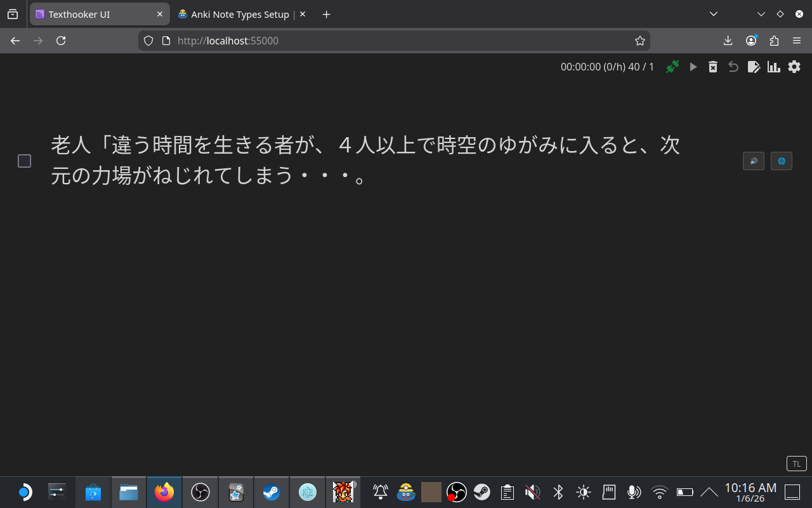Open a new tab with the plus button
Image resolution: width=812 pixels, height=508 pixels.
326,14
